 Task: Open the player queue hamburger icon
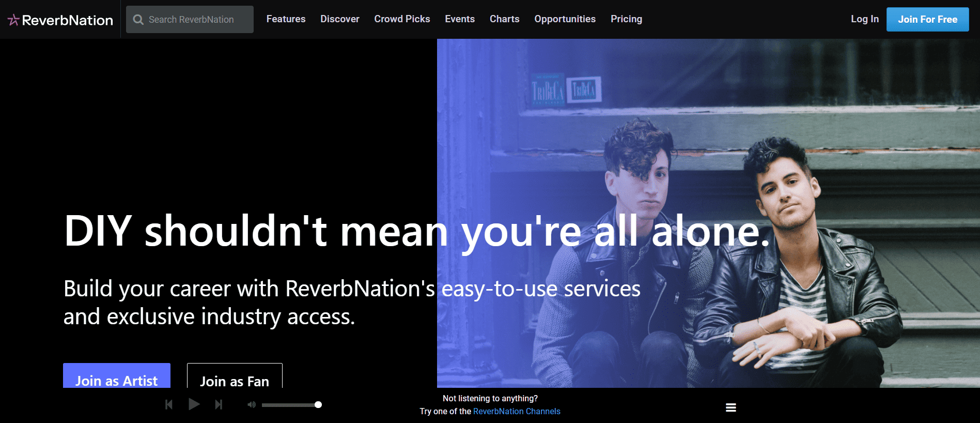pyautogui.click(x=731, y=407)
